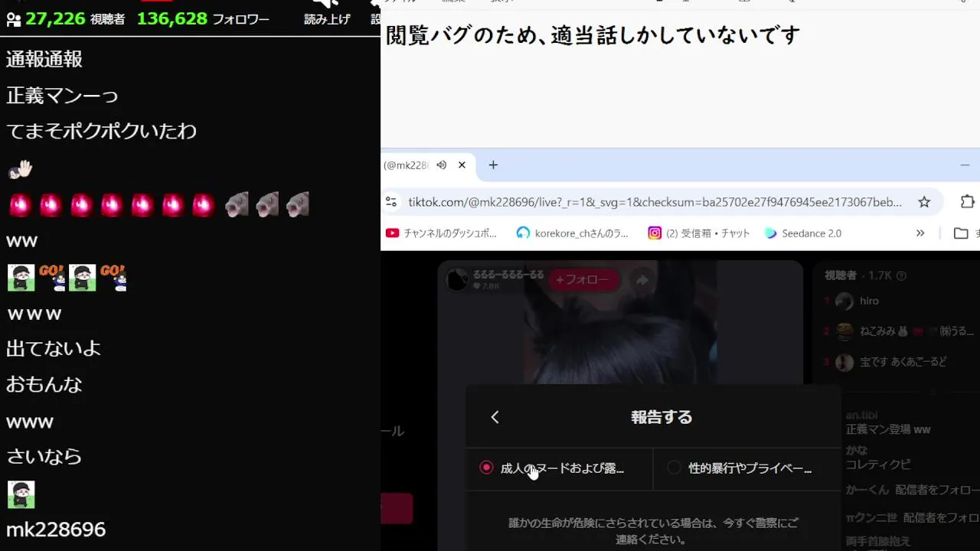This screenshot has height=551, width=980.
Task: Click the +フォロー follow button
Action: click(x=583, y=280)
